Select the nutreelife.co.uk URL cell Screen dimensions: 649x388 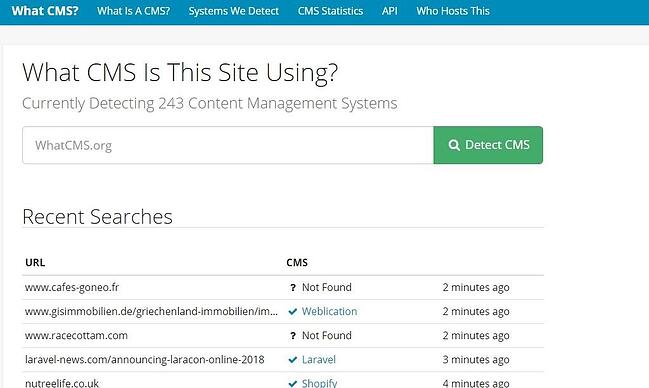click(x=62, y=383)
